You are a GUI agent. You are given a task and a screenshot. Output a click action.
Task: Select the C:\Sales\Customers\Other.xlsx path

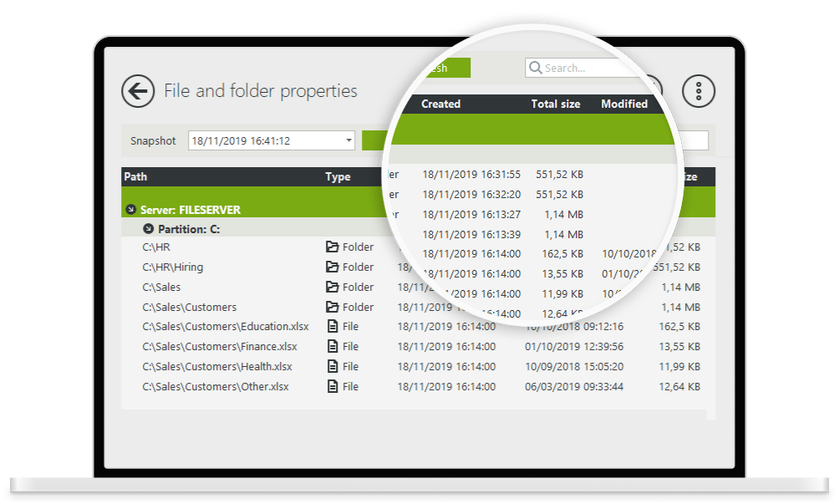[216, 386]
